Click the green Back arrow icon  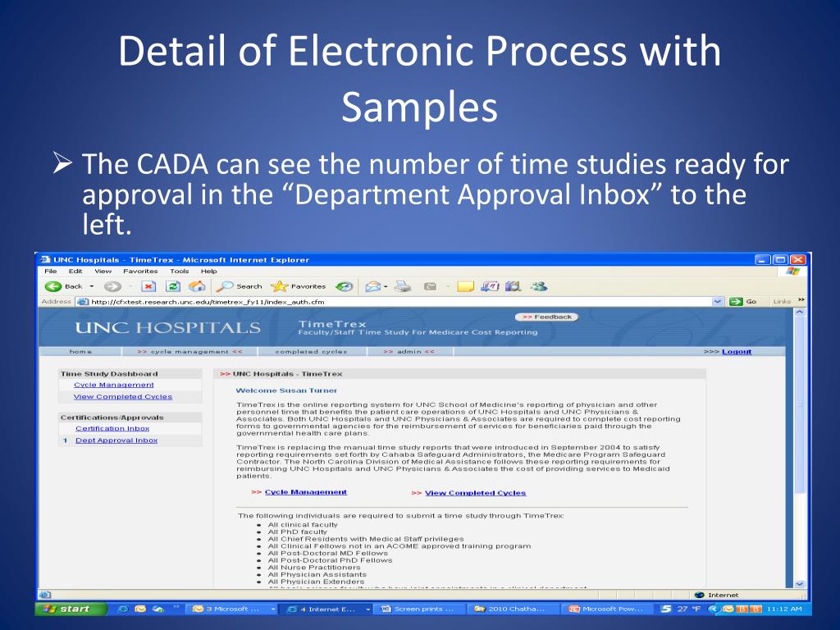(x=53, y=286)
